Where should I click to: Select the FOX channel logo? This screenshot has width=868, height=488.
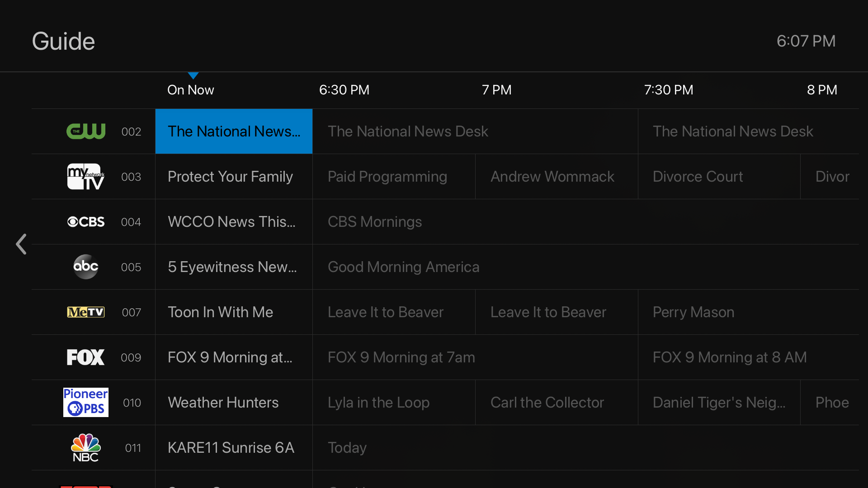[x=86, y=357]
